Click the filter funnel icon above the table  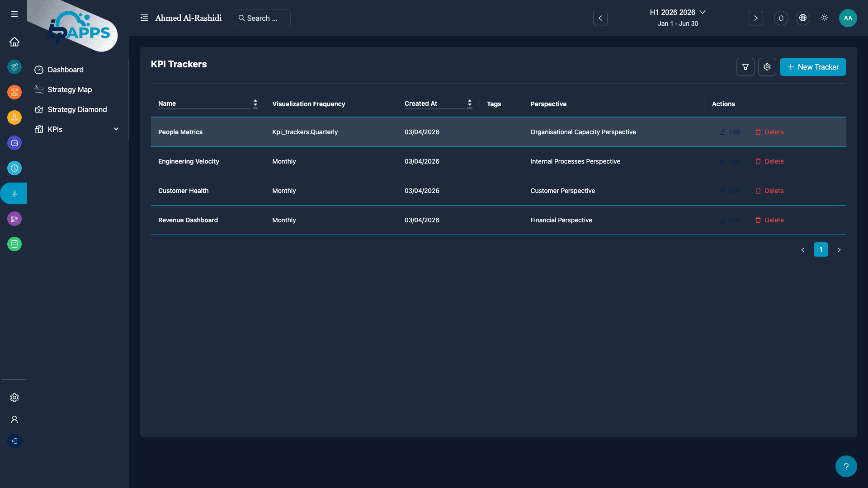pos(745,67)
